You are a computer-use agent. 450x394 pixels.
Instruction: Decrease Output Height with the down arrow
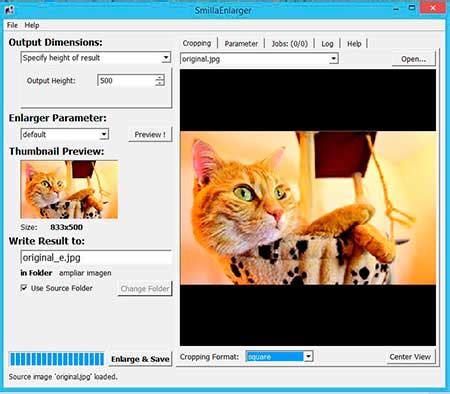click(160, 83)
